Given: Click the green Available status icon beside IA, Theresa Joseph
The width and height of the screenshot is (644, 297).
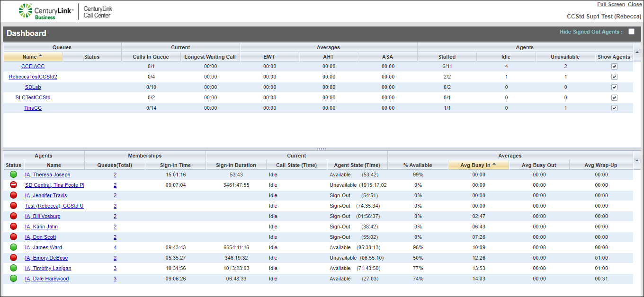Looking at the screenshot, I should (x=13, y=175).
